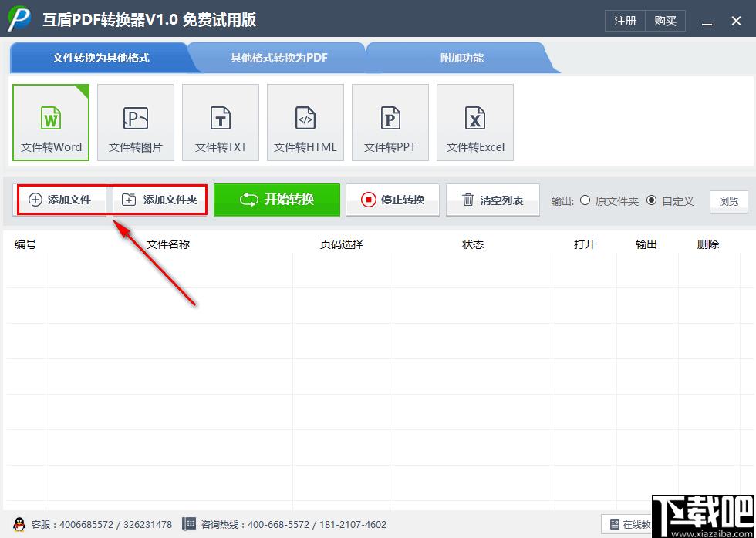Image resolution: width=756 pixels, height=538 pixels.
Task: Select the 文件转图片 conversion option
Action: [x=136, y=123]
